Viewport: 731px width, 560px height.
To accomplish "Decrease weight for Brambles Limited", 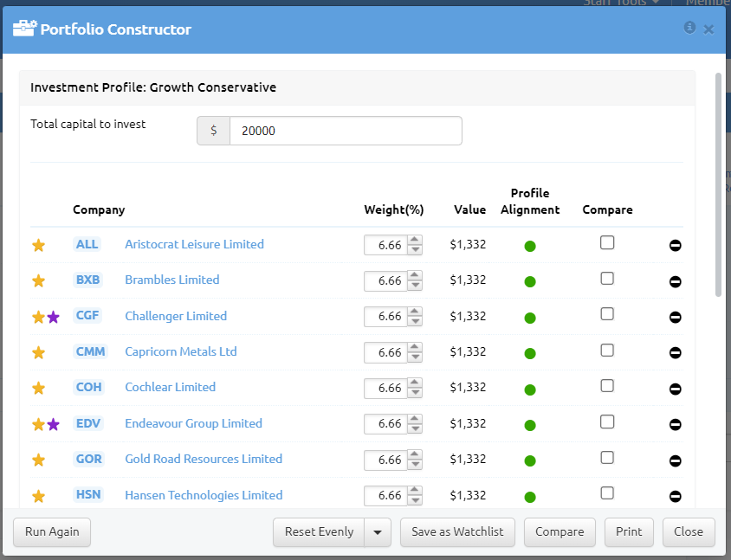I will point(415,286).
